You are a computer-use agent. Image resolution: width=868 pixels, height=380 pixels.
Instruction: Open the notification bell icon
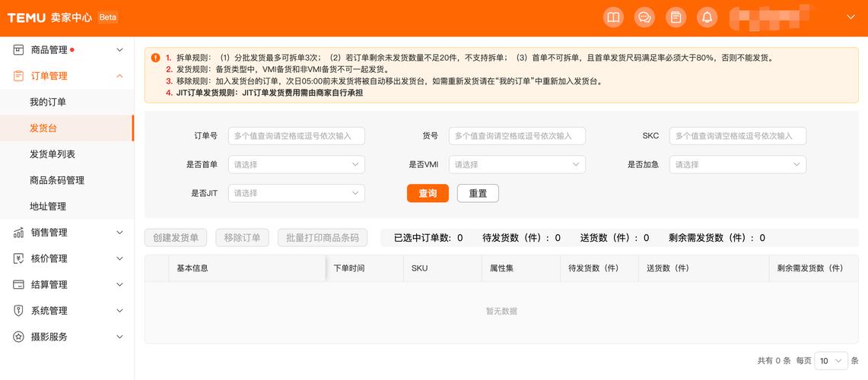[707, 17]
